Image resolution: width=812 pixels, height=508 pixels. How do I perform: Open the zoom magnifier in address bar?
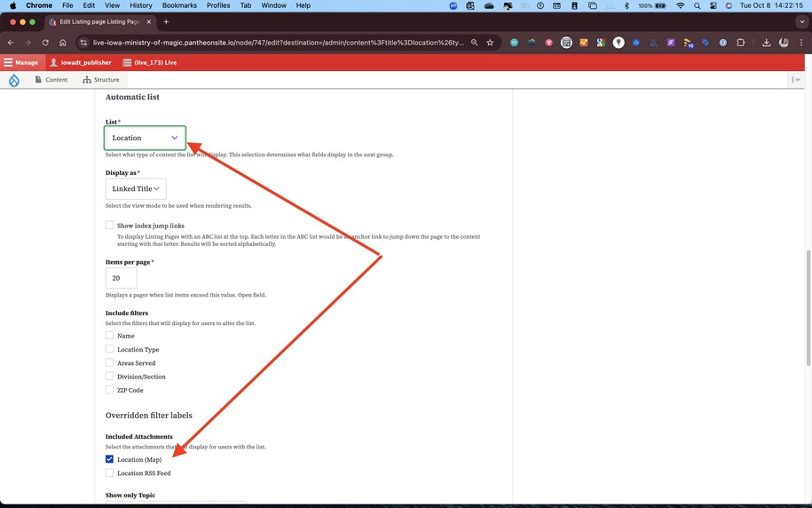pyautogui.click(x=475, y=43)
